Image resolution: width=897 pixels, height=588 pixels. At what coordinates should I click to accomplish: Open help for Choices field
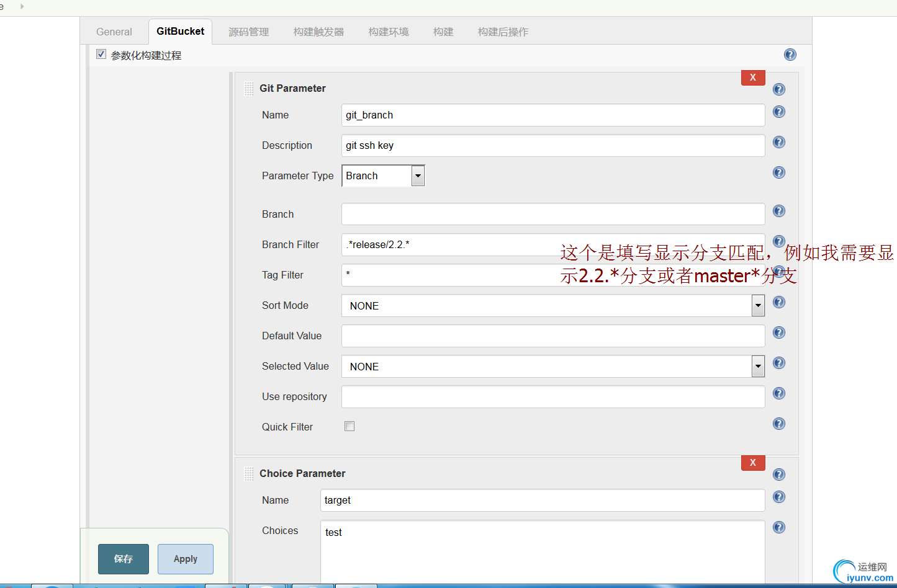[x=779, y=527]
